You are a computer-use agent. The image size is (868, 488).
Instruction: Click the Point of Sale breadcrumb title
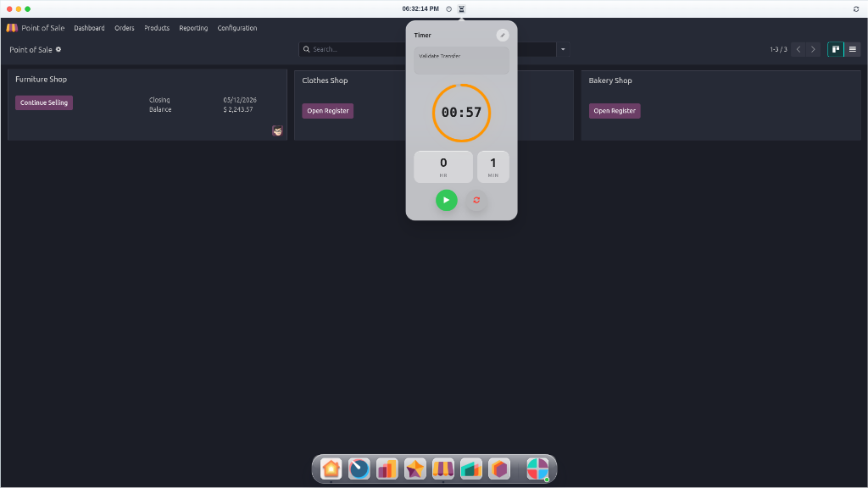point(31,49)
